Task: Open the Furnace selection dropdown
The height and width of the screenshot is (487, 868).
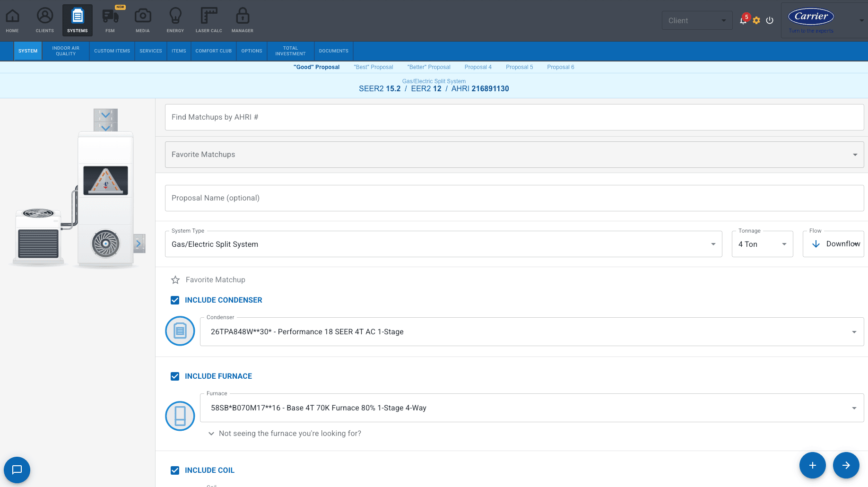Action: (532, 408)
